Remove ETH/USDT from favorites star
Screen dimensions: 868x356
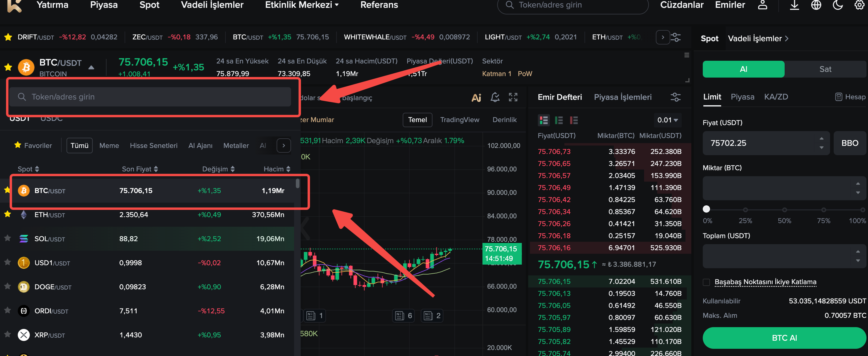point(8,214)
